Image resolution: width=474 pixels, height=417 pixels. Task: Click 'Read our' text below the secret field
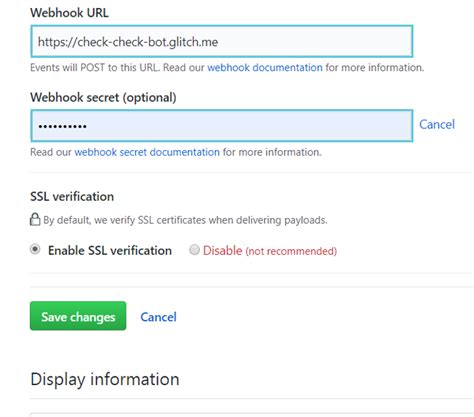[x=51, y=152]
